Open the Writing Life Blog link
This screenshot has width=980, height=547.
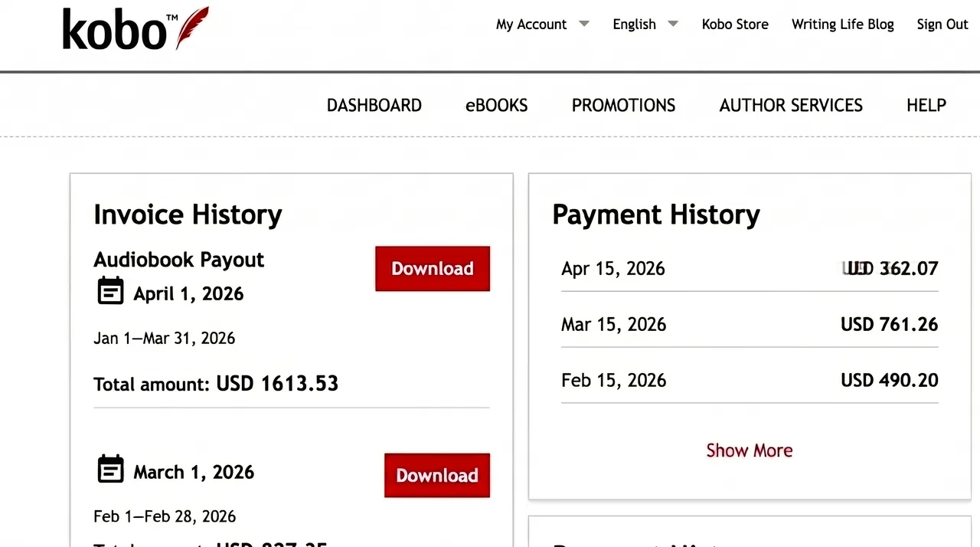point(843,25)
